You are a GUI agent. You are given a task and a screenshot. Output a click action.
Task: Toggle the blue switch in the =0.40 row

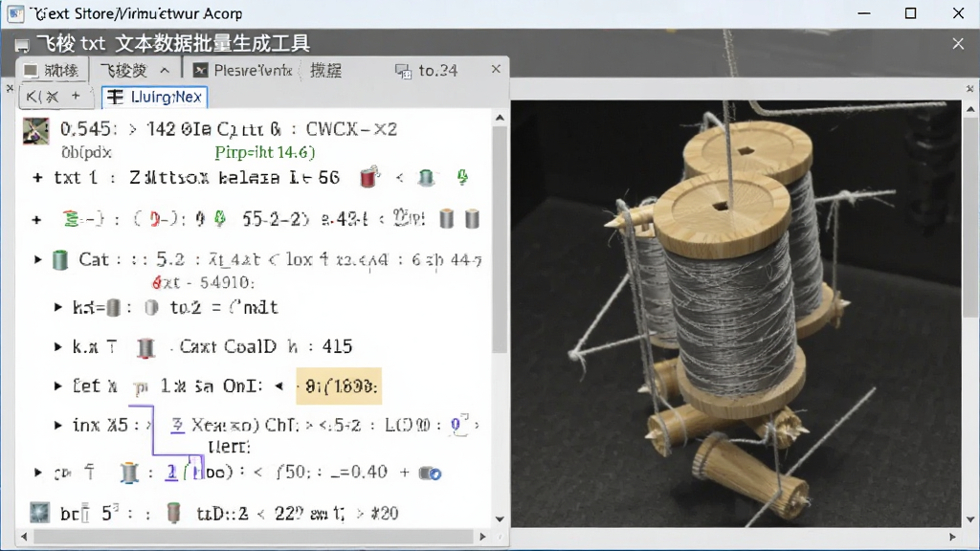click(x=430, y=474)
